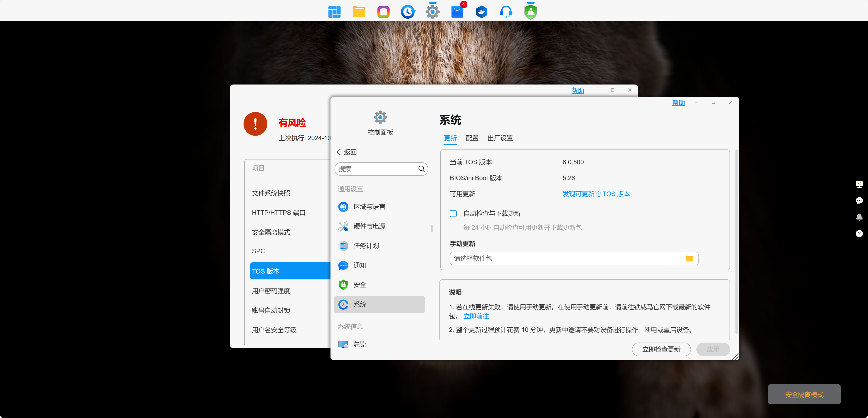This screenshot has width=868, height=418.
Task: Browse for package with yellow folder icon
Action: point(689,259)
